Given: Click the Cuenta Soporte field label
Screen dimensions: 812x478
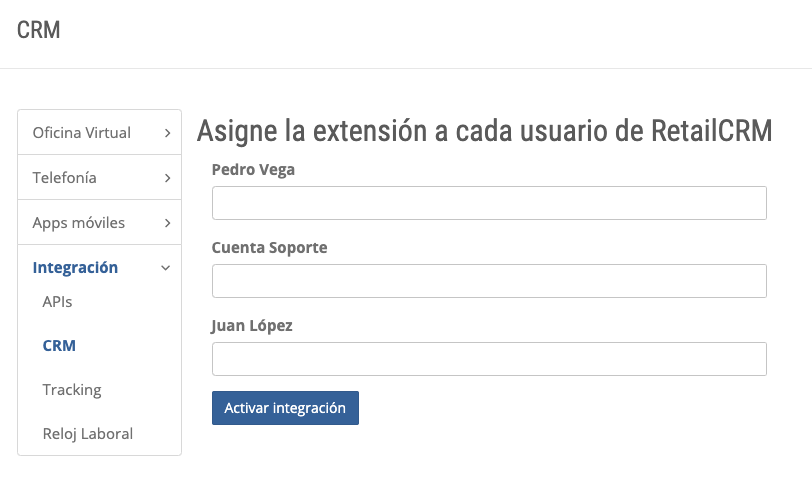Looking at the screenshot, I should [x=269, y=247].
